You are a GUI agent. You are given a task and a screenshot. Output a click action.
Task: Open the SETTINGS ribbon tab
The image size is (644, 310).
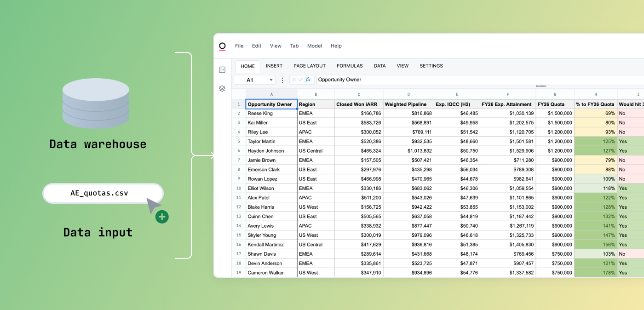click(x=431, y=66)
